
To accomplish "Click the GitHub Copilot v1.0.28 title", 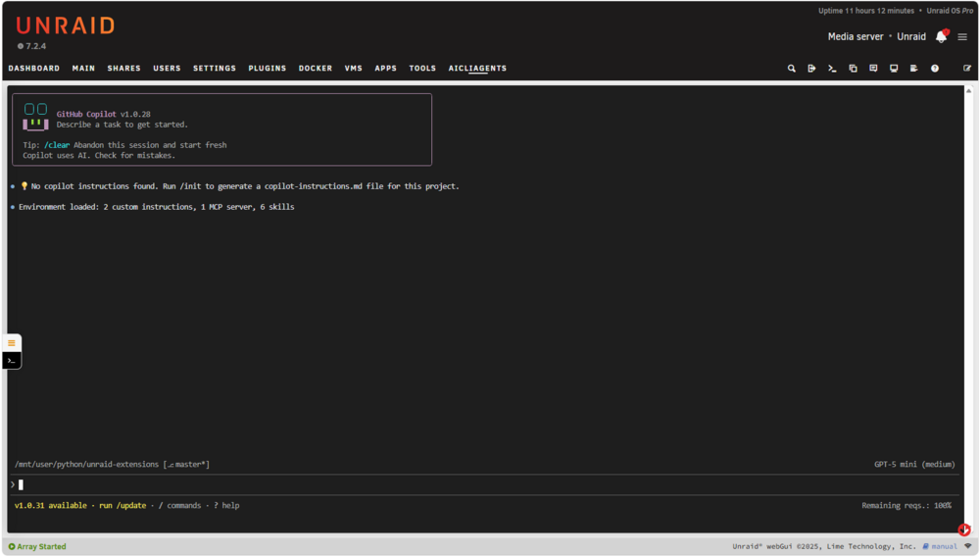I will click(103, 115).
